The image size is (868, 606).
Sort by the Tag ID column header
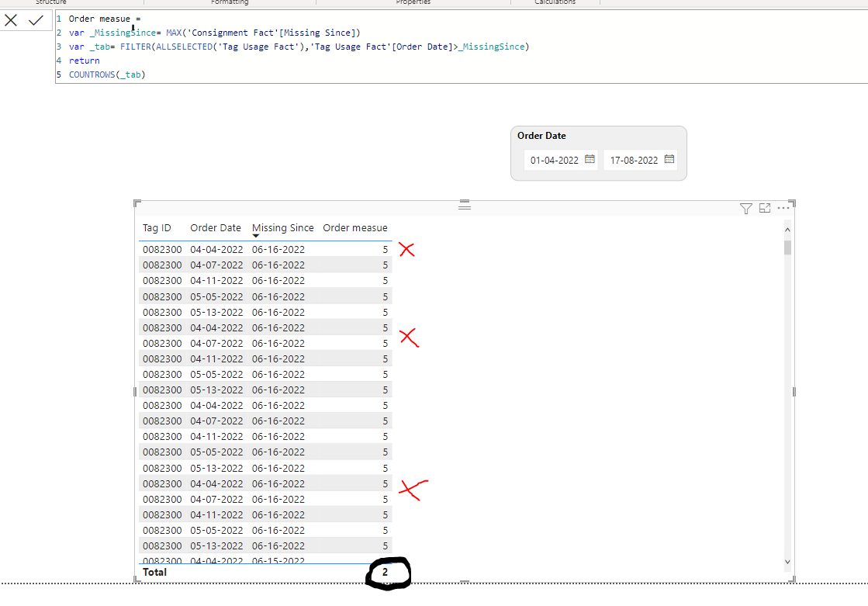point(157,227)
